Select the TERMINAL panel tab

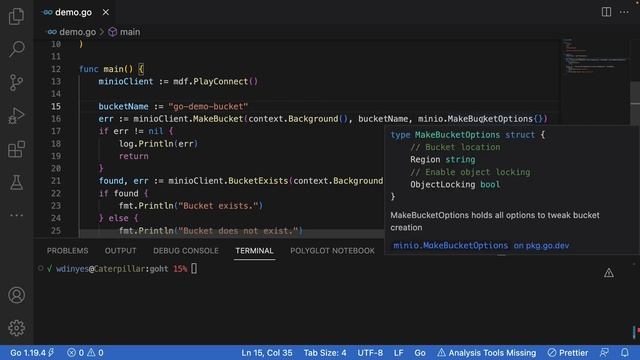(x=254, y=251)
